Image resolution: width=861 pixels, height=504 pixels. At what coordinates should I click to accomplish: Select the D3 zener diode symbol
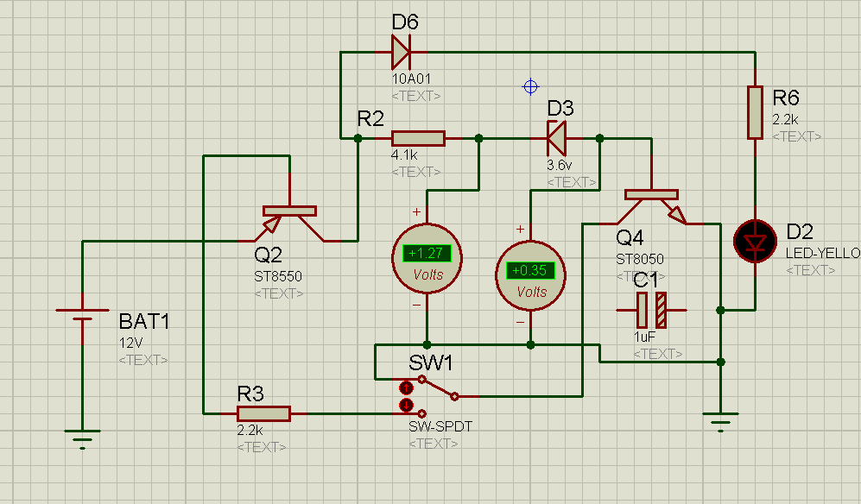(557, 138)
